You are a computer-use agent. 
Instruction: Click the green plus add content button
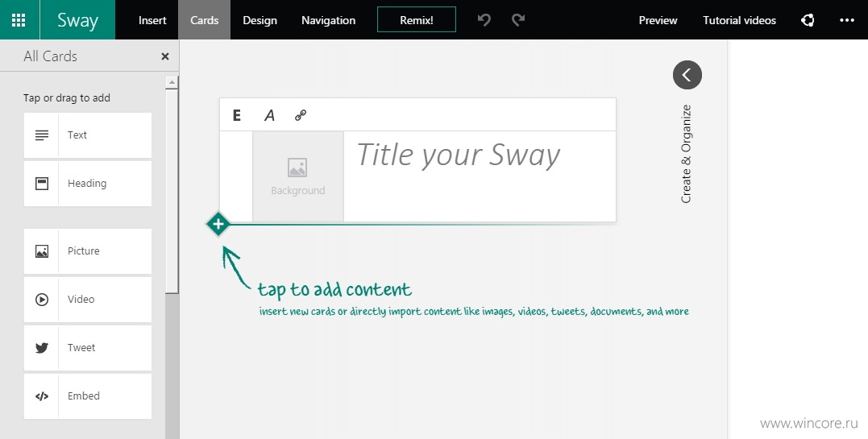tap(218, 224)
